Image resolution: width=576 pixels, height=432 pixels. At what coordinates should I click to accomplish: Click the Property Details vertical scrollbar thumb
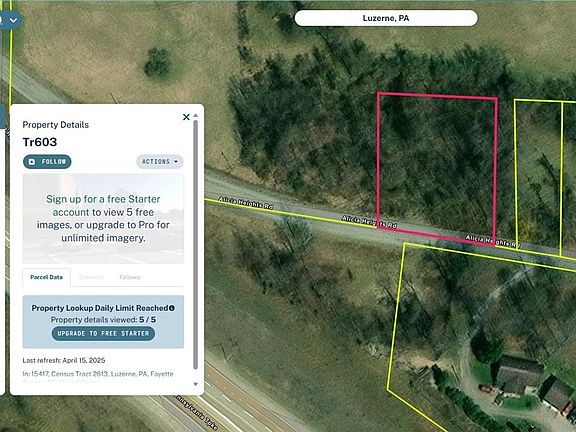point(195,244)
